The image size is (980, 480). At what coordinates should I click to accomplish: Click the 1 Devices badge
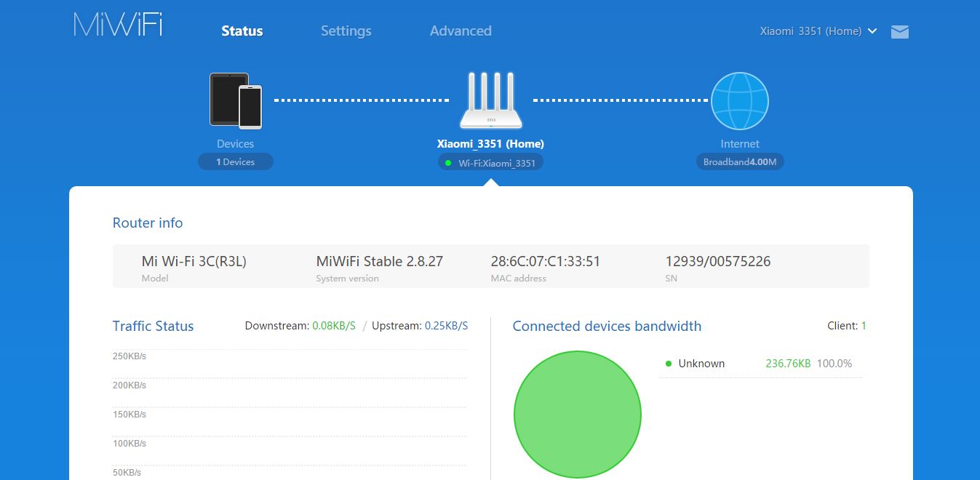236,161
